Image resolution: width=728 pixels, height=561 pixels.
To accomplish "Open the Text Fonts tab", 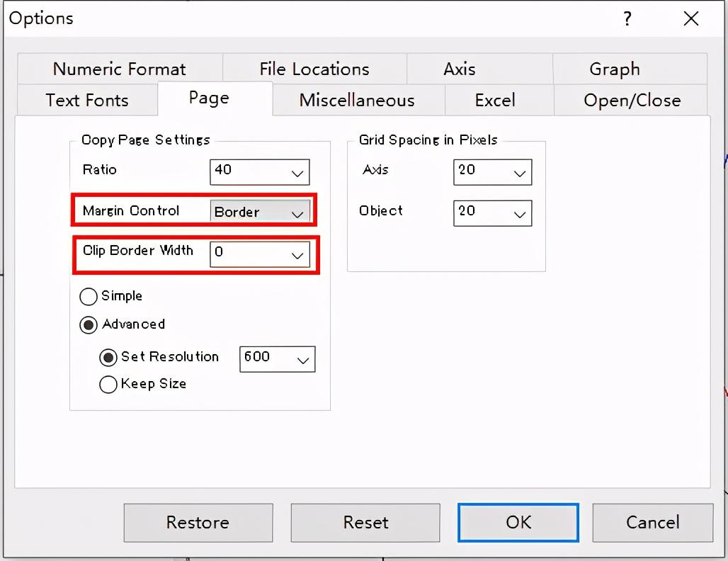I will click(x=87, y=100).
